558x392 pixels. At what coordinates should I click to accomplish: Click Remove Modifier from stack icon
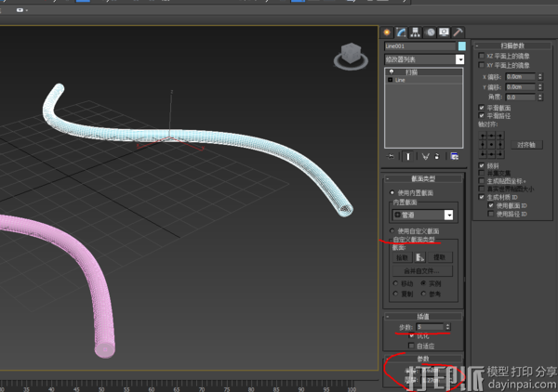click(x=437, y=156)
